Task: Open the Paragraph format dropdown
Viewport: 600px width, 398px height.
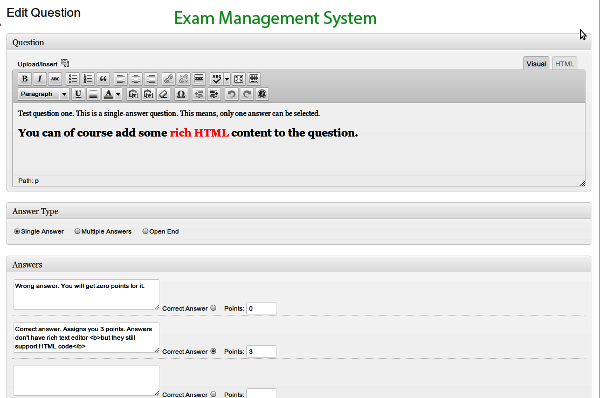Action: click(43, 94)
